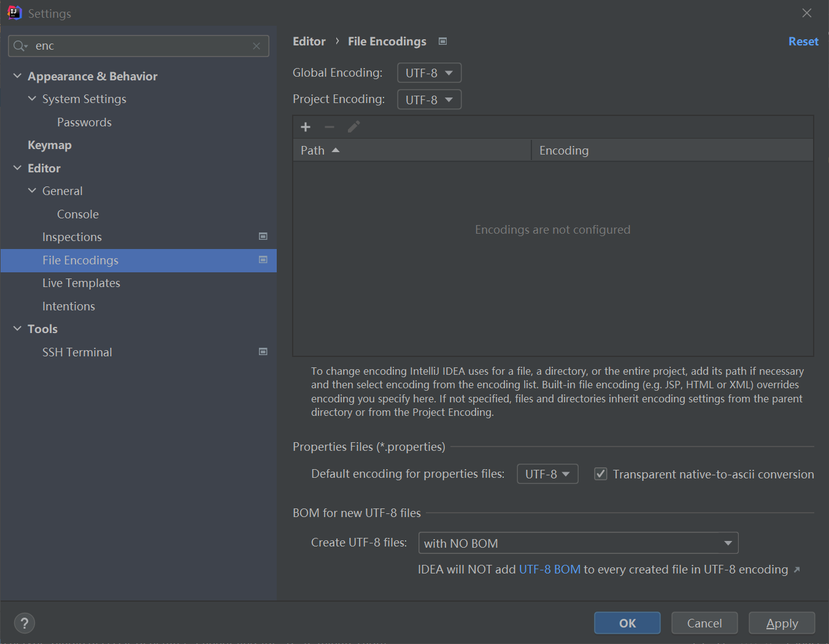
Task: Open external link arrow after BOM description
Action: point(796,570)
